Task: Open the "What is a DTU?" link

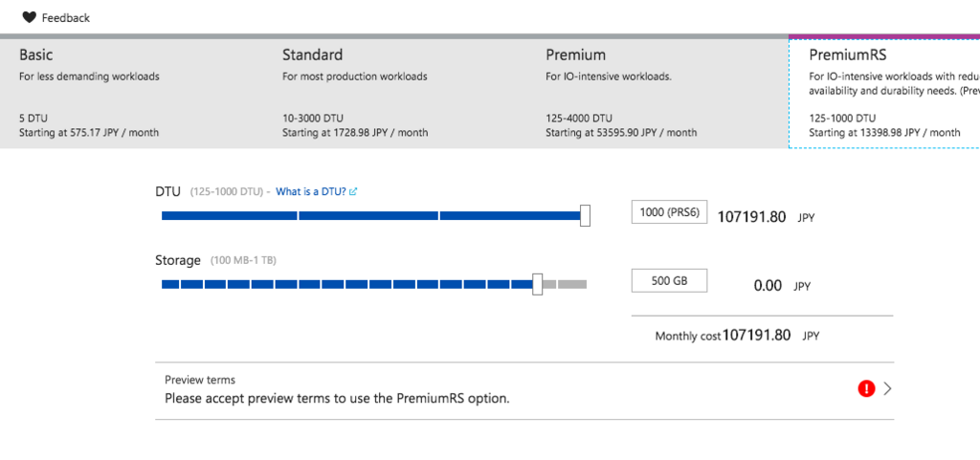Action: coord(311,192)
